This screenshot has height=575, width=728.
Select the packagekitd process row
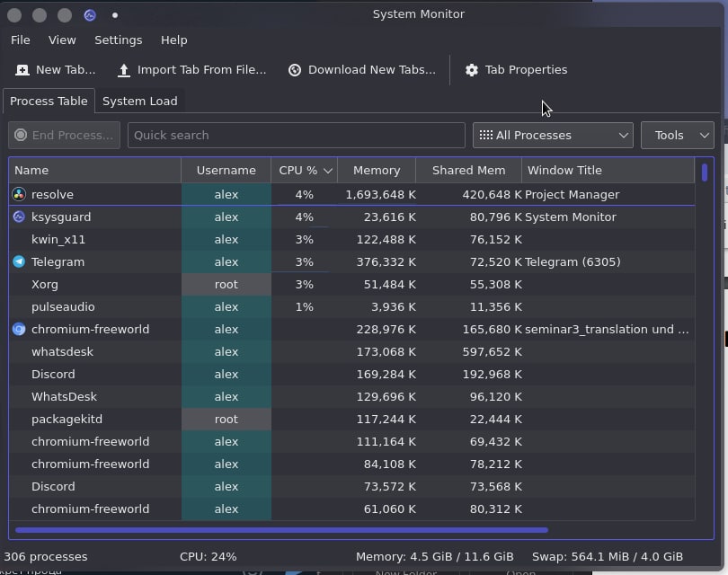352,419
